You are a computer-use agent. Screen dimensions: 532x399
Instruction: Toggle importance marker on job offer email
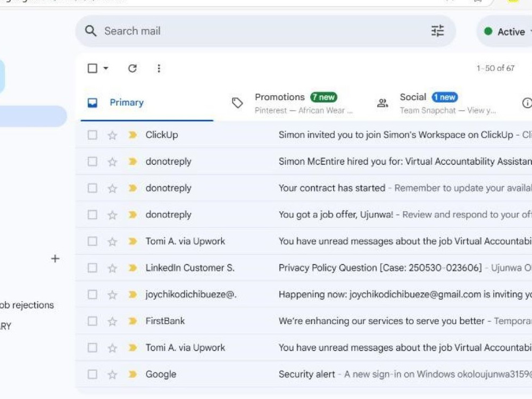coord(132,215)
